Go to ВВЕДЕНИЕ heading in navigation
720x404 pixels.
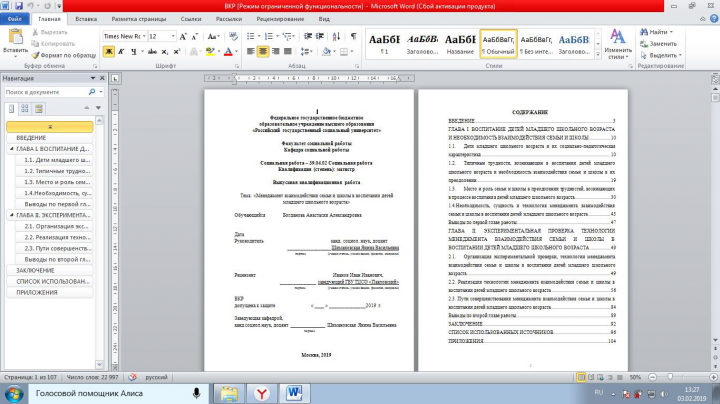(50, 138)
